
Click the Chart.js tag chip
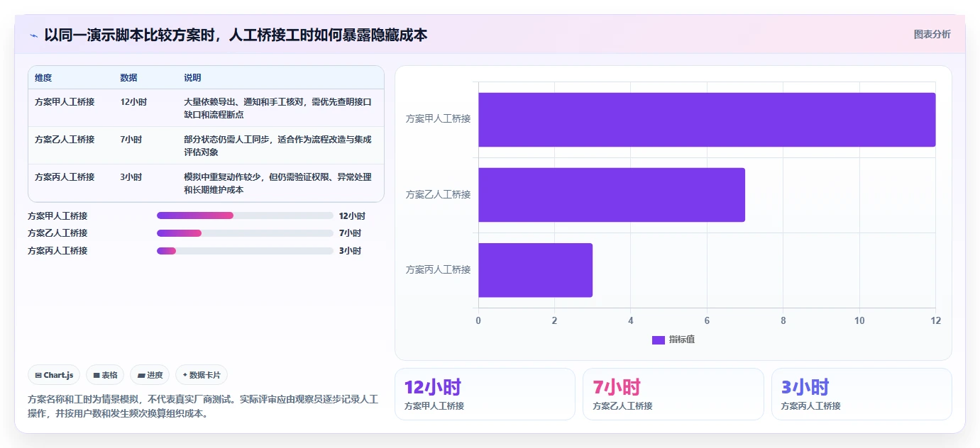click(x=54, y=375)
